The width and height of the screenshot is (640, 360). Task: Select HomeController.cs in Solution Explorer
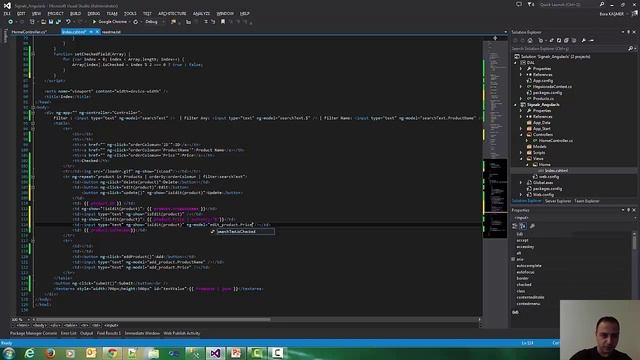pyautogui.click(x=556, y=141)
